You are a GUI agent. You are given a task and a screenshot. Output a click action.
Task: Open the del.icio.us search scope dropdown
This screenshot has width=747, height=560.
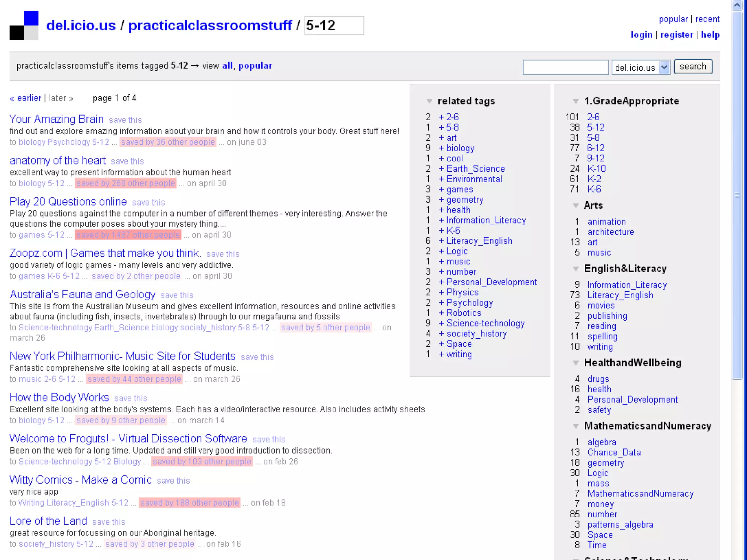coord(641,67)
